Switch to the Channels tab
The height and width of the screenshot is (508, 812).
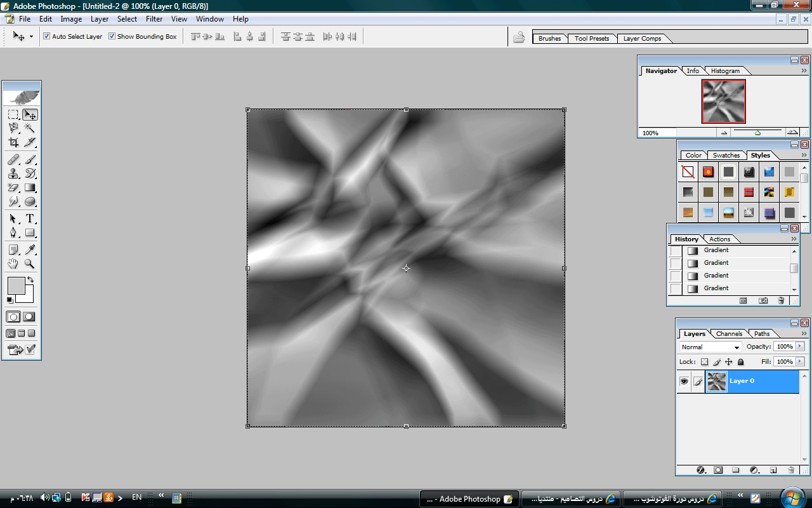pos(729,333)
